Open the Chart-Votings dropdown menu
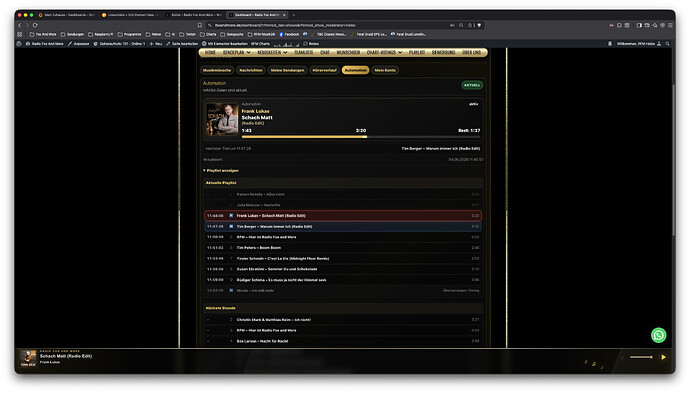The height and width of the screenshot is (393, 690). 384,52
